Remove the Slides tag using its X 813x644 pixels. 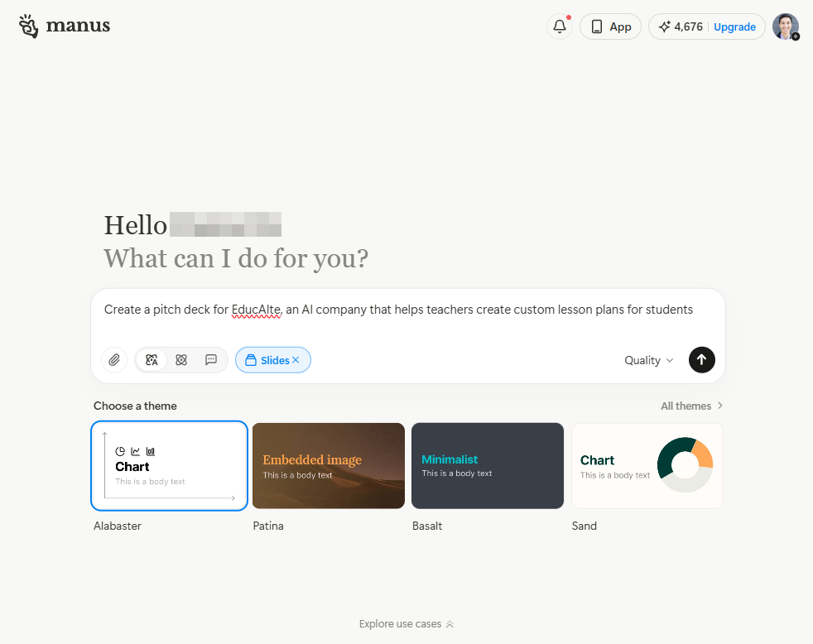point(296,360)
